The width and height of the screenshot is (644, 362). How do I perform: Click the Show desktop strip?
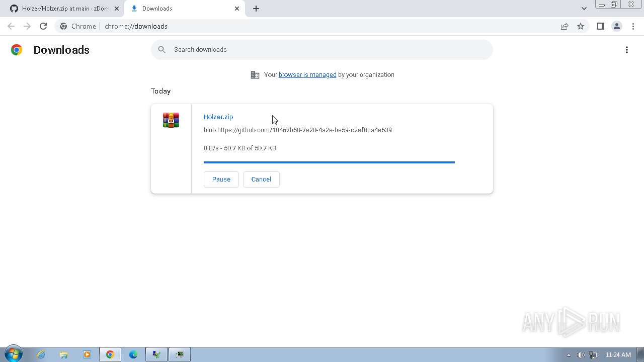640,354
